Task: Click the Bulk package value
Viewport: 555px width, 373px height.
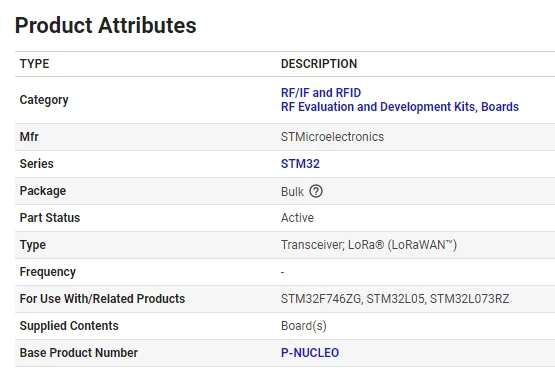Action: click(292, 191)
